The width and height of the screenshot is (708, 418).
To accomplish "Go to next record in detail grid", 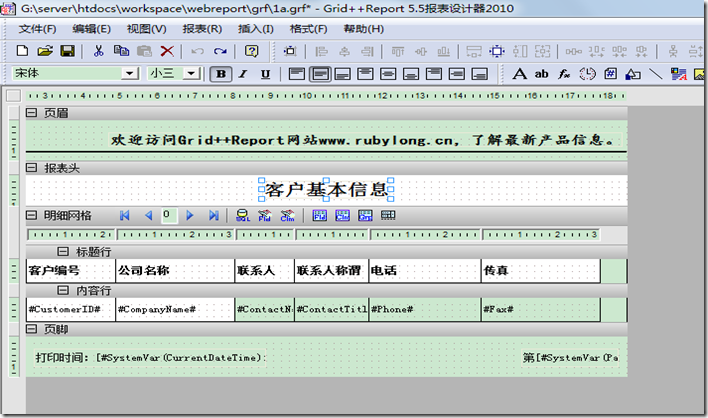I will pos(190,215).
